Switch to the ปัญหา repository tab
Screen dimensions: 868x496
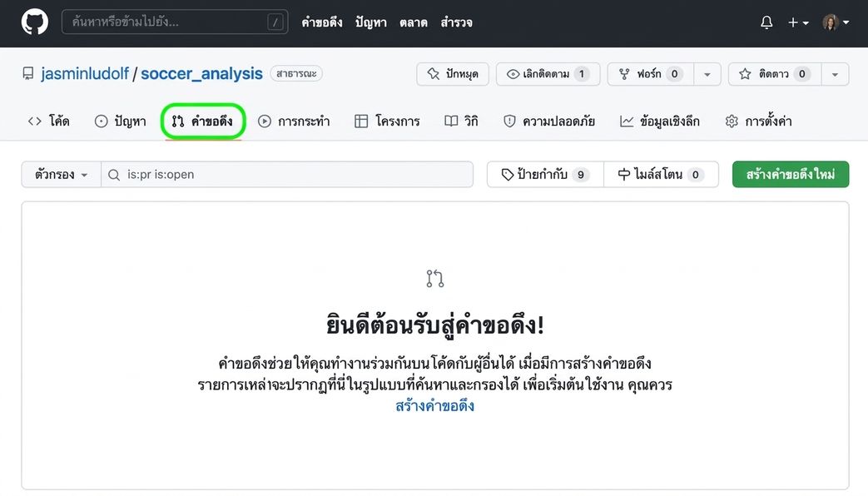point(120,122)
